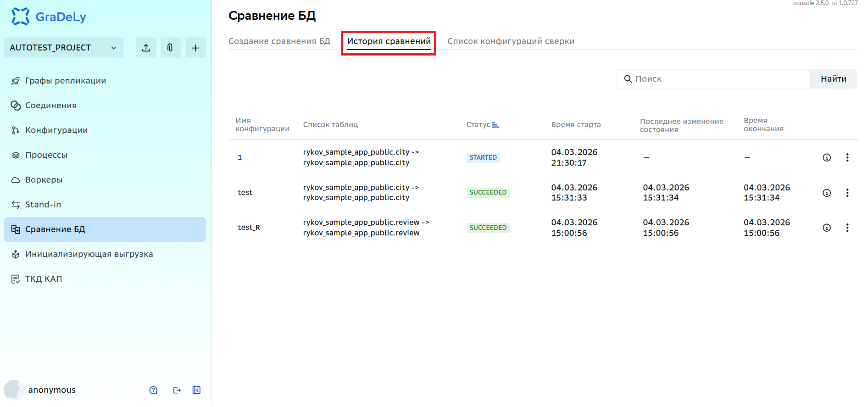Click the GraDeLy logo icon
Screen dimensions: 868x407
[x=20, y=17]
